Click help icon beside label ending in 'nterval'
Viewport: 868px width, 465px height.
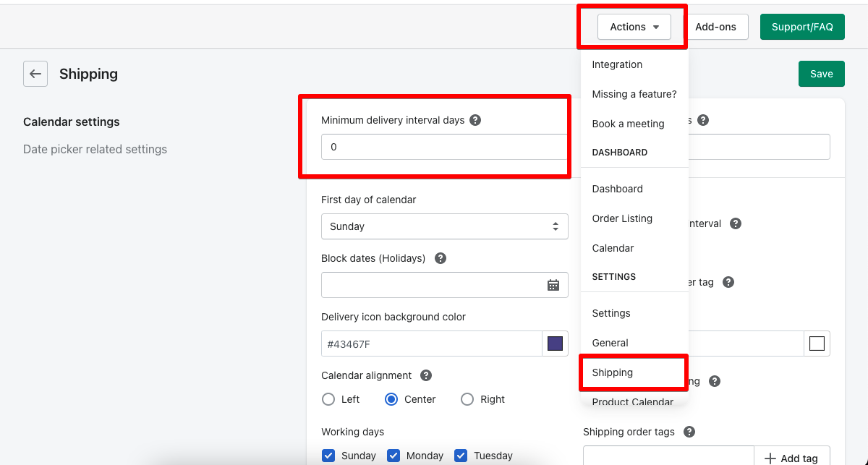(x=736, y=223)
